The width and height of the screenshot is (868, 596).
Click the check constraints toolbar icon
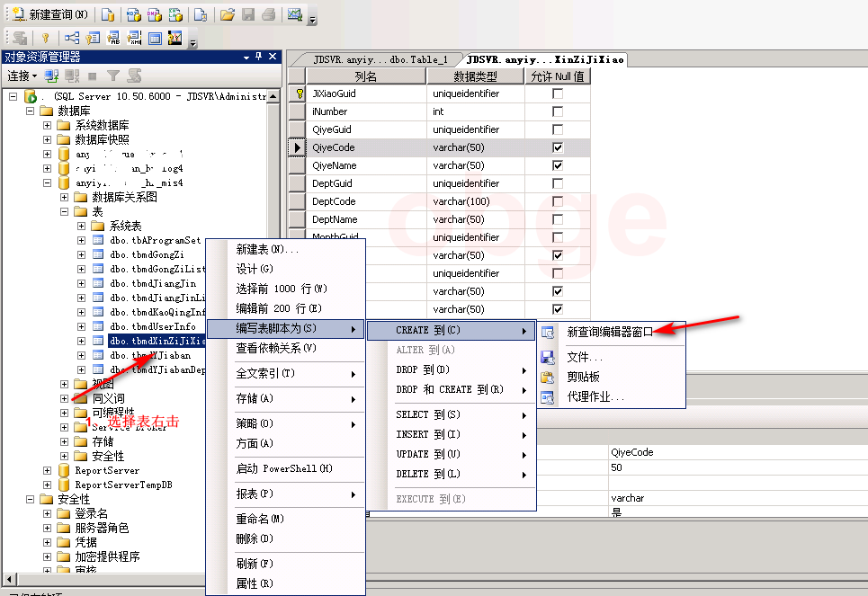[155, 38]
